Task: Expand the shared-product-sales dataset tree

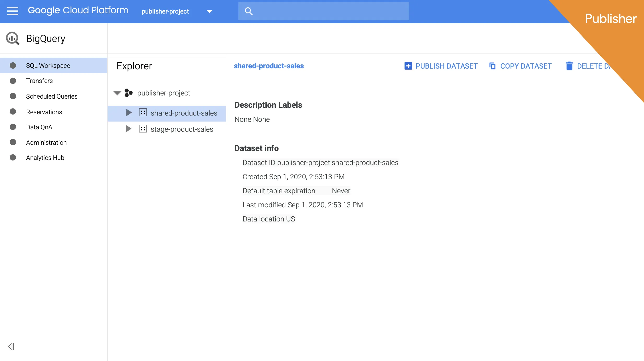Action: tap(128, 113)
